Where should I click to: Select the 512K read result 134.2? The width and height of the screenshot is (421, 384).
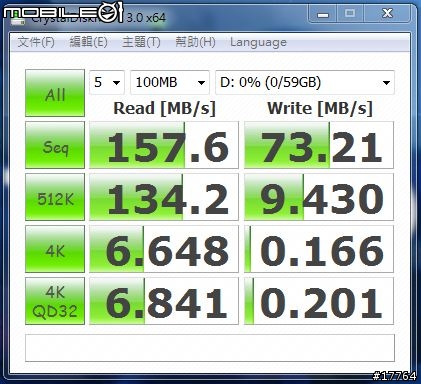(164, 197)
